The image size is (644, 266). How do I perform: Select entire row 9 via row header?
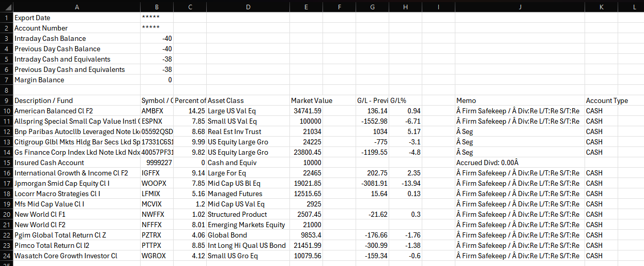6,100
